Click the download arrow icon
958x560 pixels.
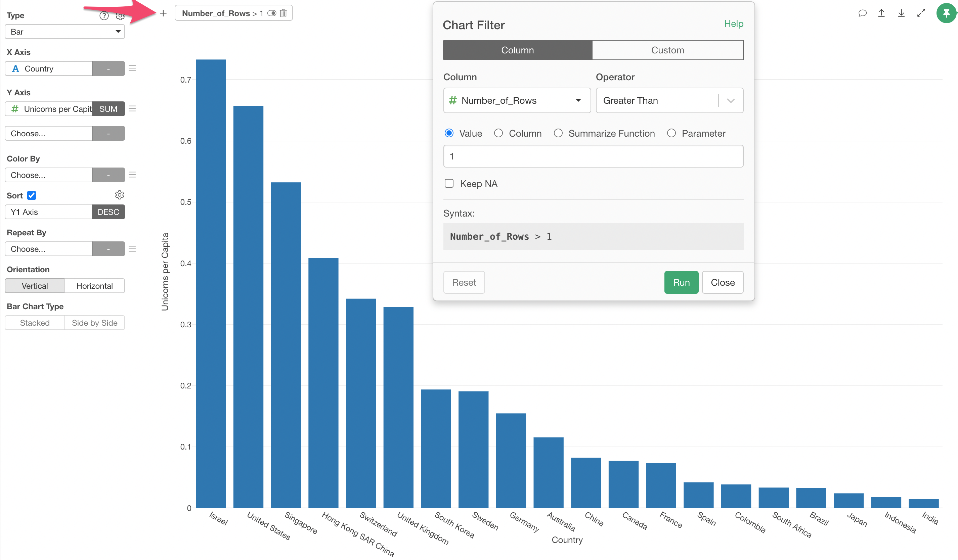point(901,13)
